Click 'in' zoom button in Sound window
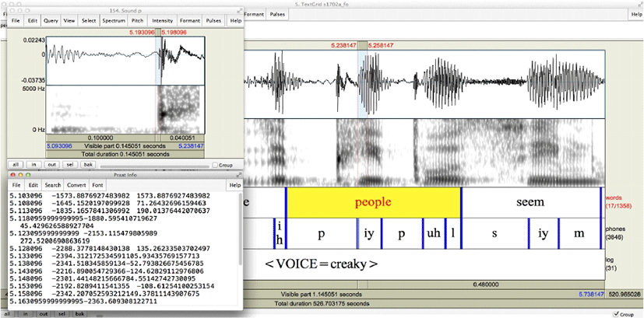This screenshot has width=644, height=318. (33, 165)
